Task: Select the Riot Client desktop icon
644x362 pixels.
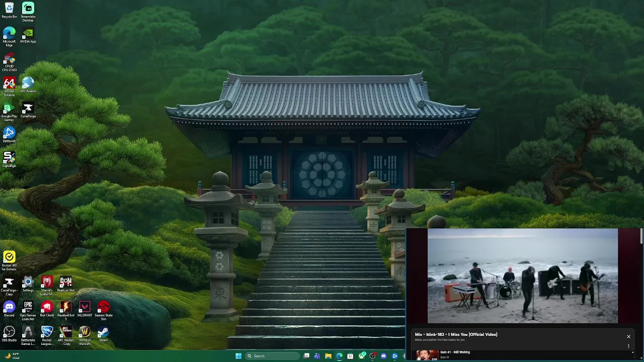Action: [47, 309]
